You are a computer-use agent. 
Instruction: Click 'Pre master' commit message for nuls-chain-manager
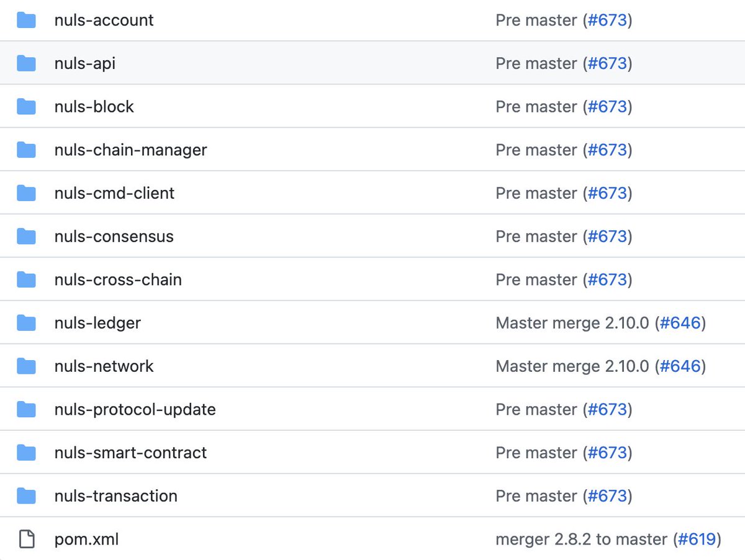536,150
